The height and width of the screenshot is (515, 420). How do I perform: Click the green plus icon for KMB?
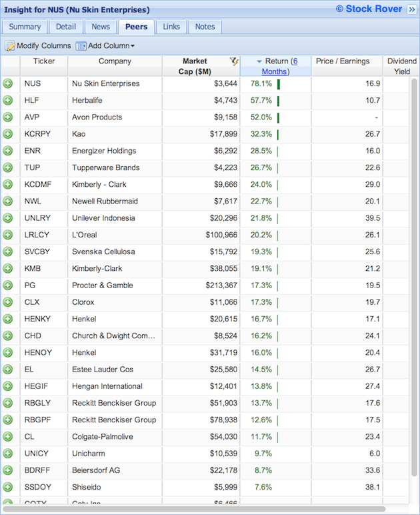[x=7, y=268]
